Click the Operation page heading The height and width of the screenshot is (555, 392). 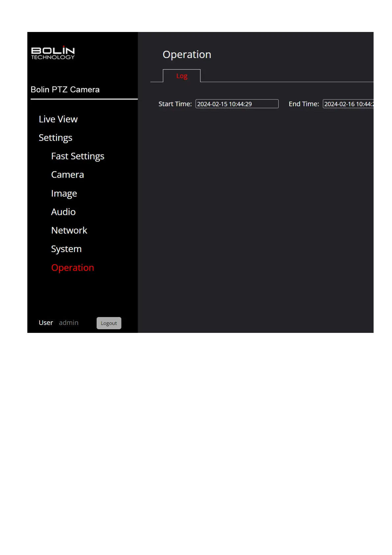point(187,54)
